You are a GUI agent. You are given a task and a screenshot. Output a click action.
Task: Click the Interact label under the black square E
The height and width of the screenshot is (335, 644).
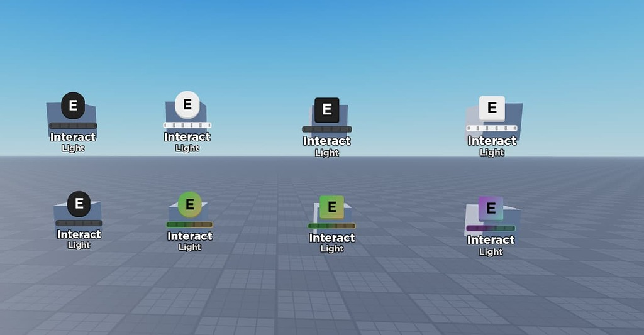point(327,141)
